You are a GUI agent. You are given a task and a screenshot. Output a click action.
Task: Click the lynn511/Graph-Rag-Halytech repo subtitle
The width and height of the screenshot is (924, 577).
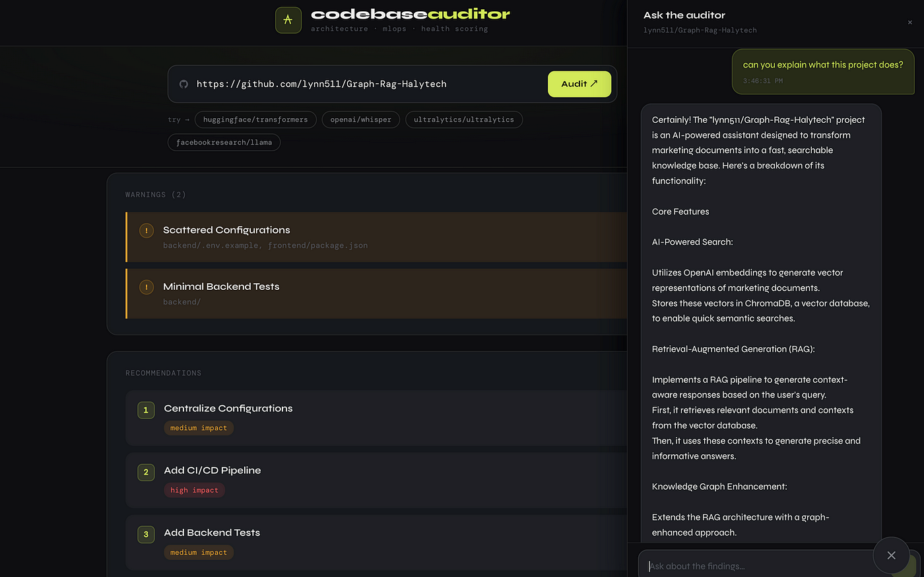coord(700,30)
